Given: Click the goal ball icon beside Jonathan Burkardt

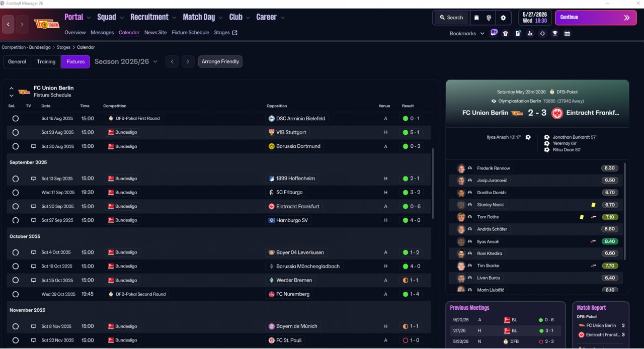Looking at the screenshot, I should click(x=547, y=137).
